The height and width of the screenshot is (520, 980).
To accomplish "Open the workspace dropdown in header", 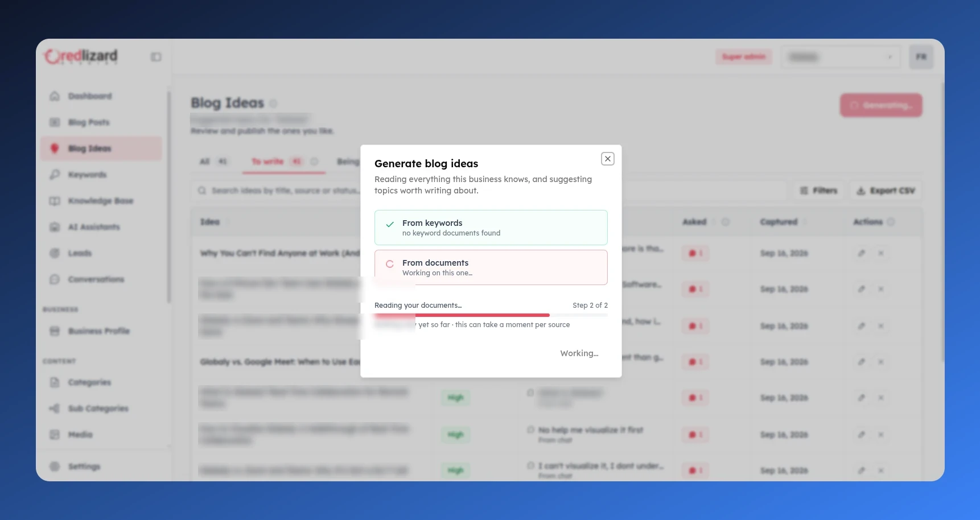I will tap(841, 57).
